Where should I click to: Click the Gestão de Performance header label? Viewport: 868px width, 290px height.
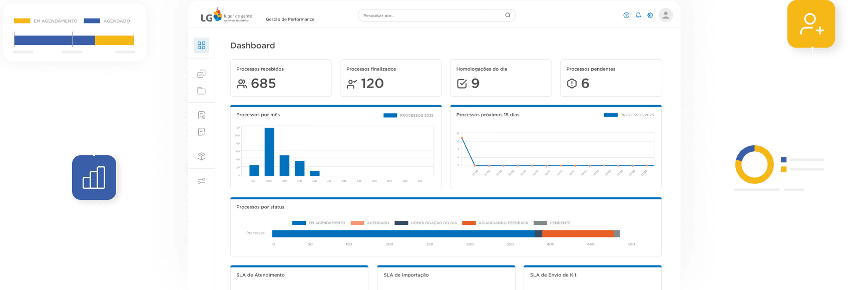290,20
